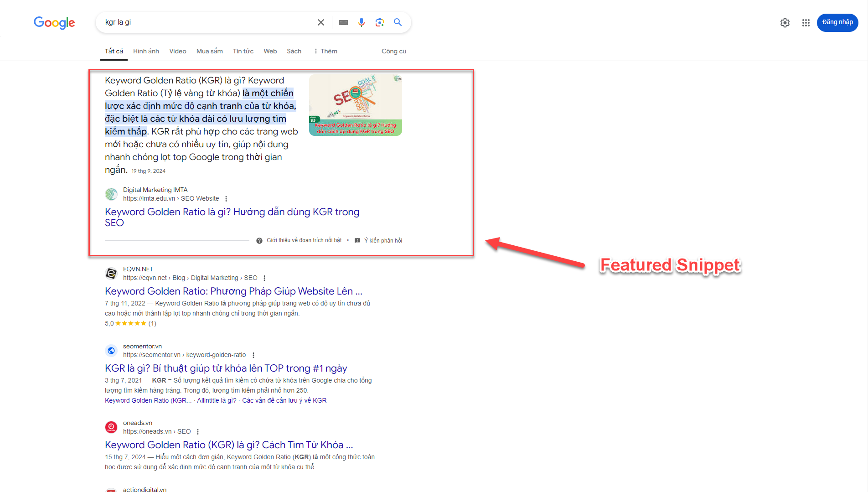Open 'Ý kiến phản hồi' feedback link
This screenshot has width=868, height=492.
tap(383, 240)
